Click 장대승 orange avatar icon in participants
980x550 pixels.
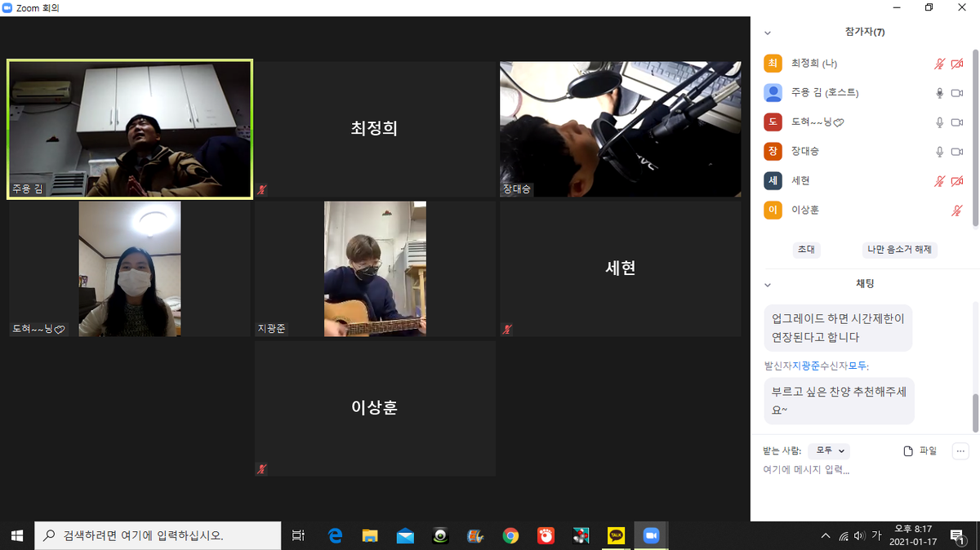point(773,151)
